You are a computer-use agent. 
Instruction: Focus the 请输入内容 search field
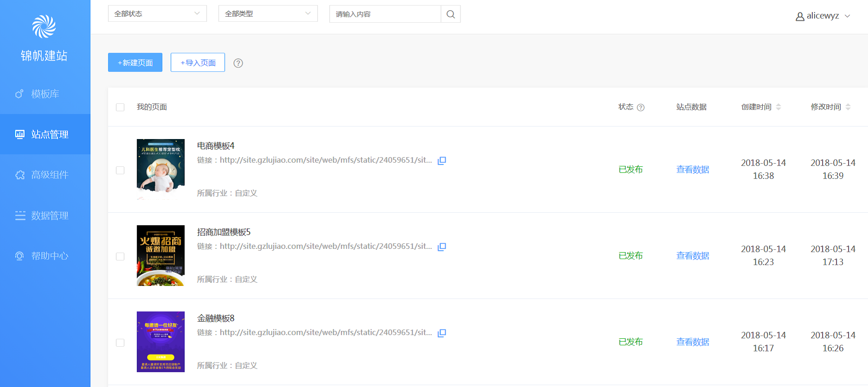tap(385, 14)
